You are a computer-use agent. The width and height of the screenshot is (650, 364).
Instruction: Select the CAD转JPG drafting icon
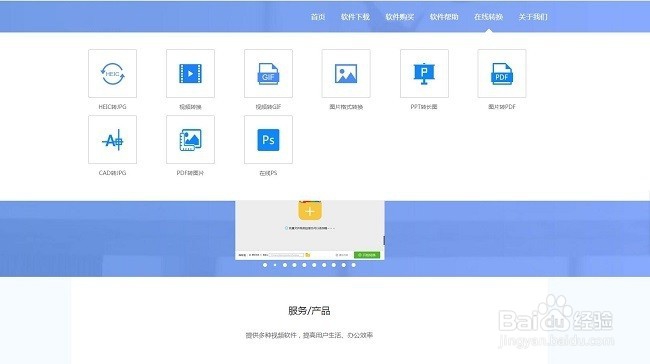pos(112,140)
